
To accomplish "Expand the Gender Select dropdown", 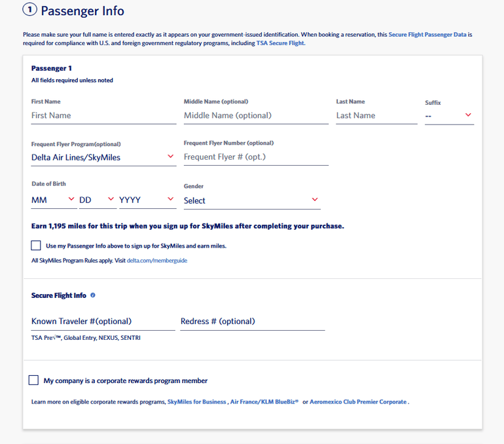I will click(251, 200).
